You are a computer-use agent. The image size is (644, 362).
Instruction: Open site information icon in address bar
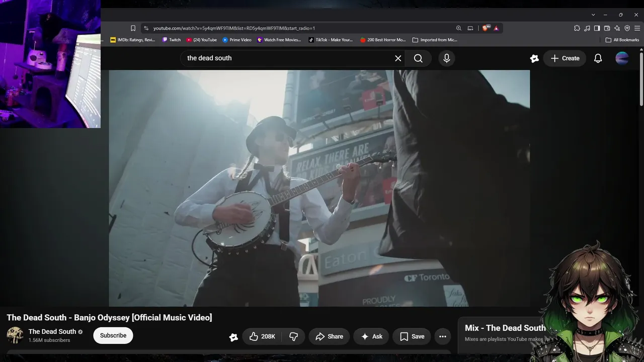[146, 28]
